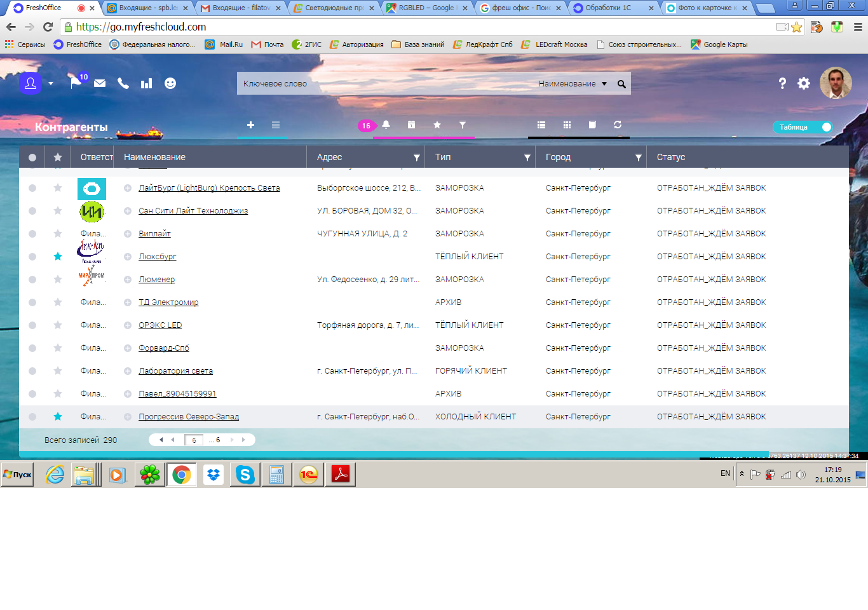The image size is (868, 610).
Task: Switch to grid tiles view icon
Action: click(567, 125)
